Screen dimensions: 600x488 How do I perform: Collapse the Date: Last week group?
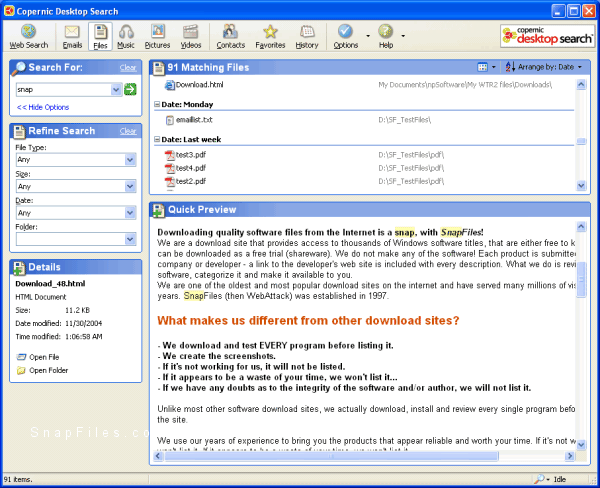(157, 139)
